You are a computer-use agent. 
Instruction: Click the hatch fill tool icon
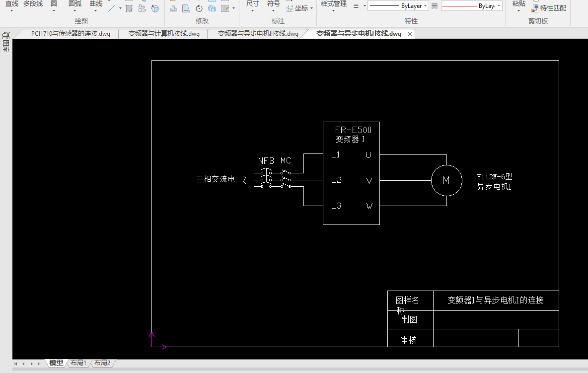[x=130, y=8]
